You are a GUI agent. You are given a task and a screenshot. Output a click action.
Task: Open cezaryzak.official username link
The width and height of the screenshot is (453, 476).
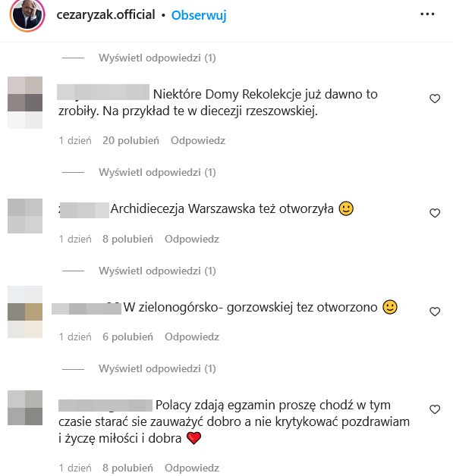point(105,14)
